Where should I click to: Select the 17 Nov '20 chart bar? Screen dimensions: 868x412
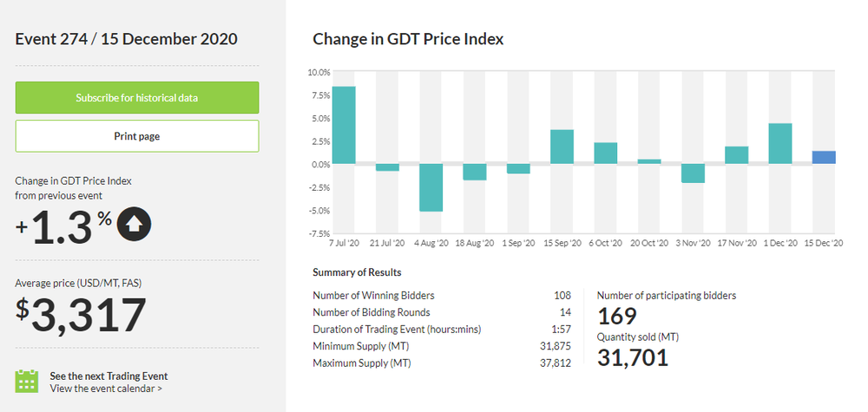click(x=736, y=154)
